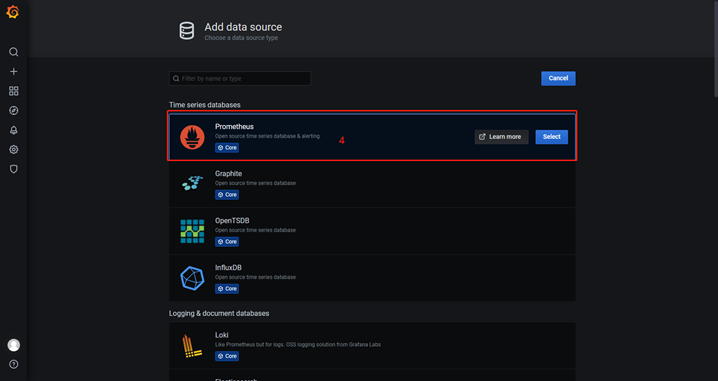Select the Graphite data source row
Image resolution: width=718 pixels, height=381 pixels.
[x=372, y=184]
